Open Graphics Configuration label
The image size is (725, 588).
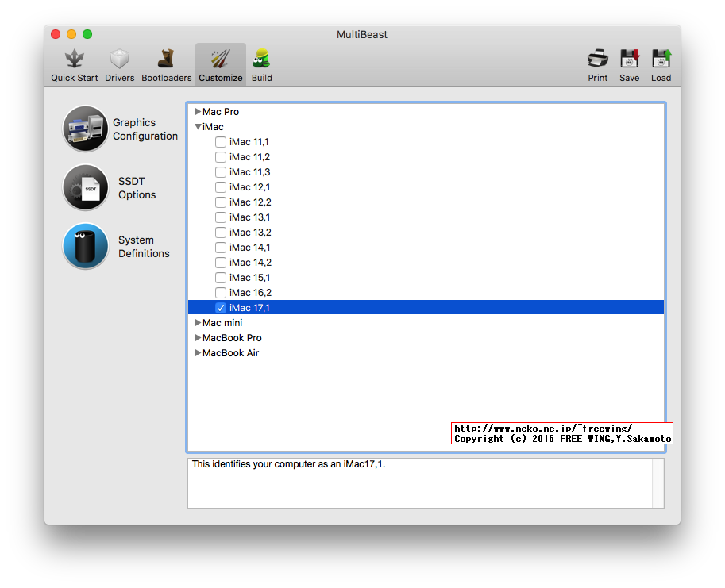tap(145, 129)
